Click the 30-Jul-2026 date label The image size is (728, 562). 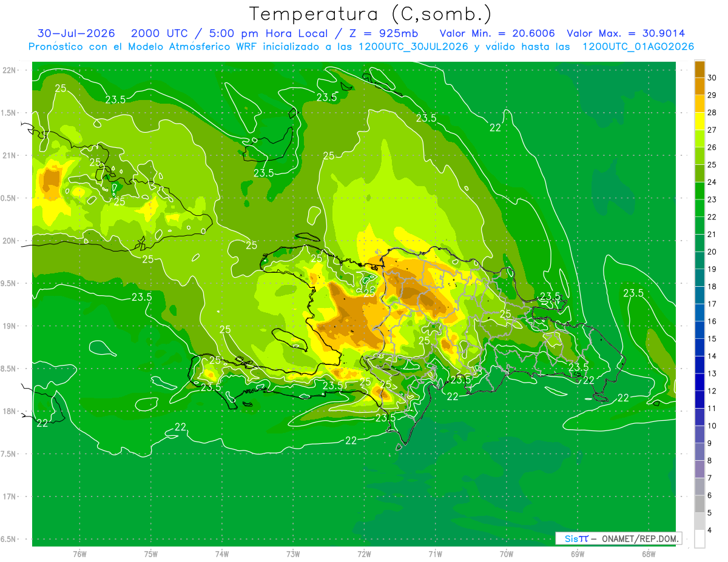[x=76, y=33]
